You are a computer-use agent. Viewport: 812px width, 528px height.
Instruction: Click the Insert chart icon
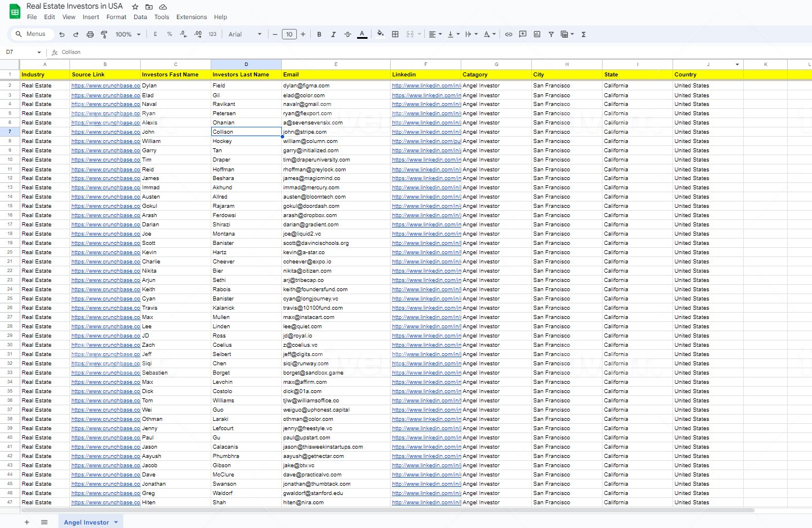(x=537, y=34)
